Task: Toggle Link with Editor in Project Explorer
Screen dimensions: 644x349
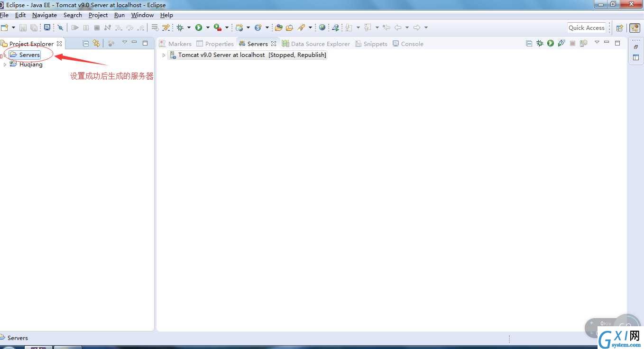Action: (96, 44)
